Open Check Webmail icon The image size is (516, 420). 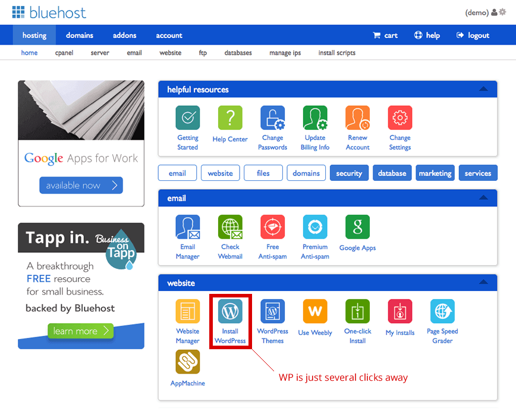pyautogui.click(x=230, y=227)
